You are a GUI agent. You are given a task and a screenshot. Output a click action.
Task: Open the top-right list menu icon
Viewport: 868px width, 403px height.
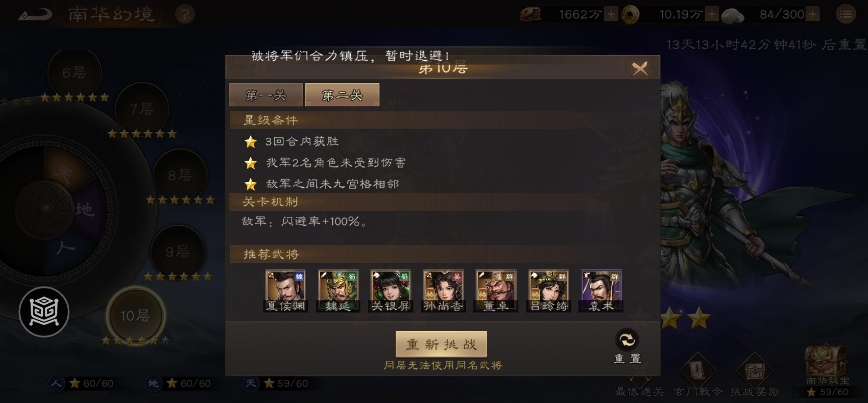pyautogui.click(x=846, y=14)
